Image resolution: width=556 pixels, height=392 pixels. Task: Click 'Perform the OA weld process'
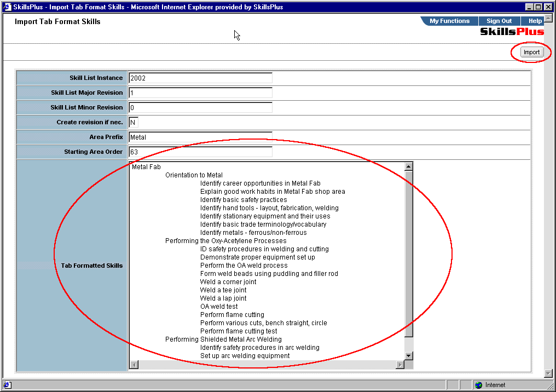pyautogui.click(x=244, y=266)
